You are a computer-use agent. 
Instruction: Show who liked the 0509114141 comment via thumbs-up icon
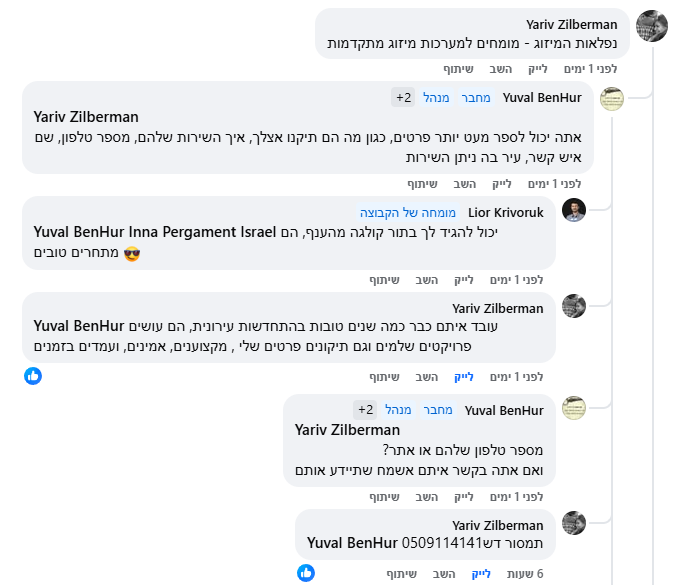pyautogui.click(x=306, y=573)
